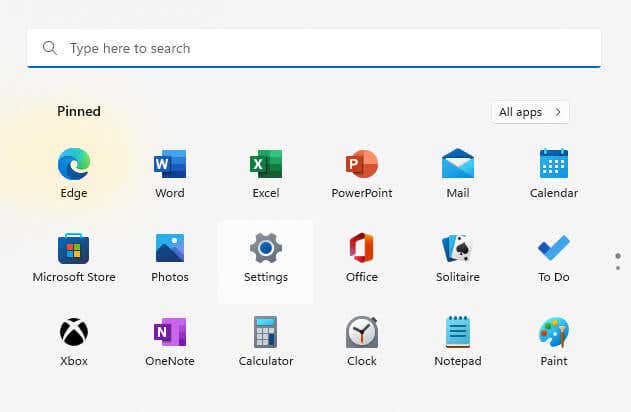This screenshot has width=631, height=412.
Task: Open the Clock app
Action: [x=362, y=342]
